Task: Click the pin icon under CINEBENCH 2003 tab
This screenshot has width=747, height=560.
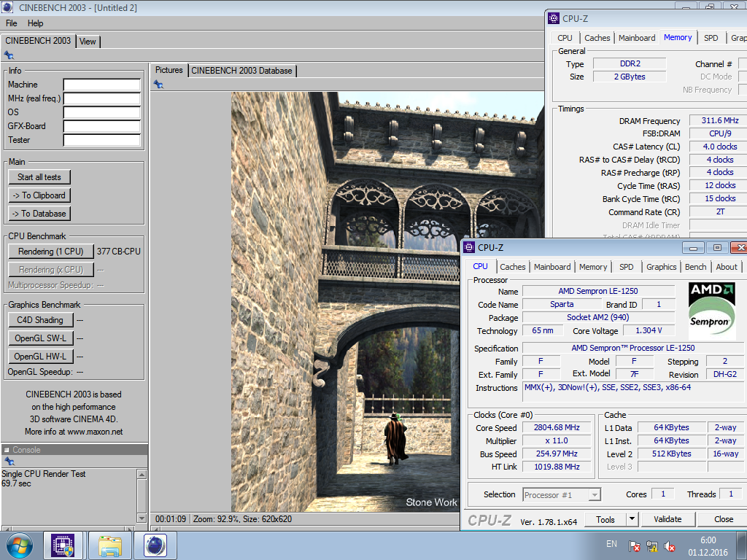Action: coord(9,55)
